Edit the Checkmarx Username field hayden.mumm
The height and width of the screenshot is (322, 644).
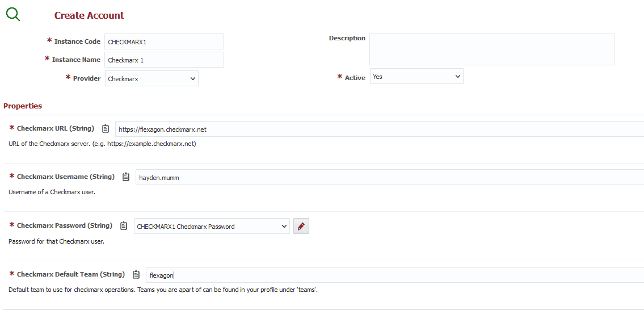(390, 178)
